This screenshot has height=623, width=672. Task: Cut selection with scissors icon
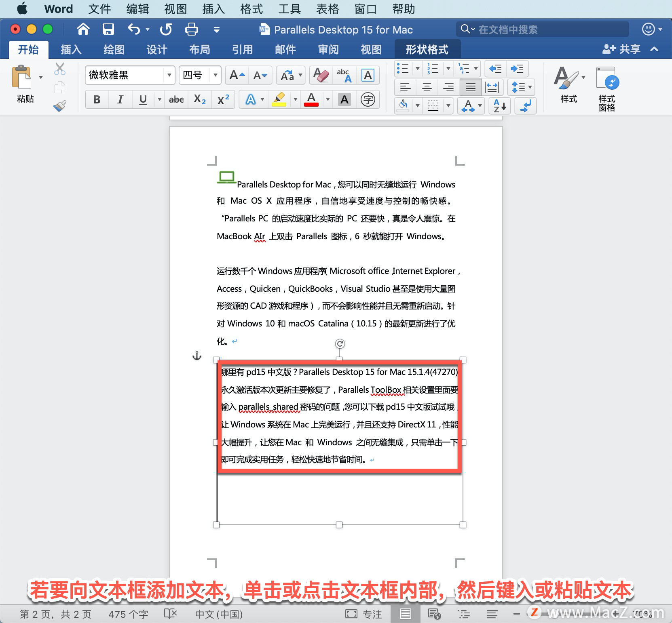(60, 69)
